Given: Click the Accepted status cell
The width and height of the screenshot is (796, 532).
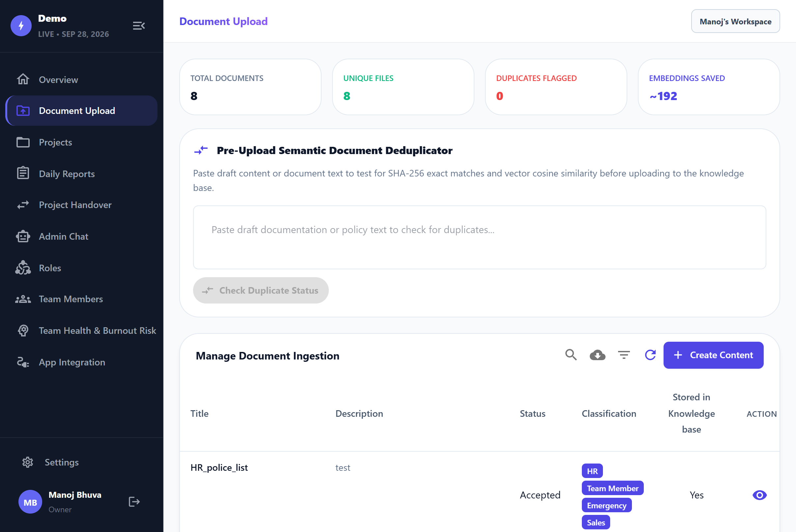Looking at the screenshot, I should (540, 495).
